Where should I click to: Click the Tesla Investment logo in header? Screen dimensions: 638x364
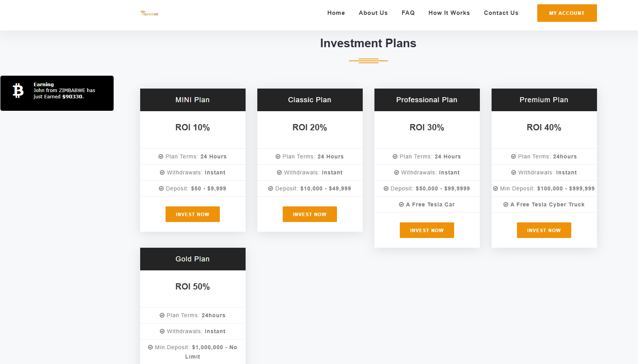pos(150,13)
